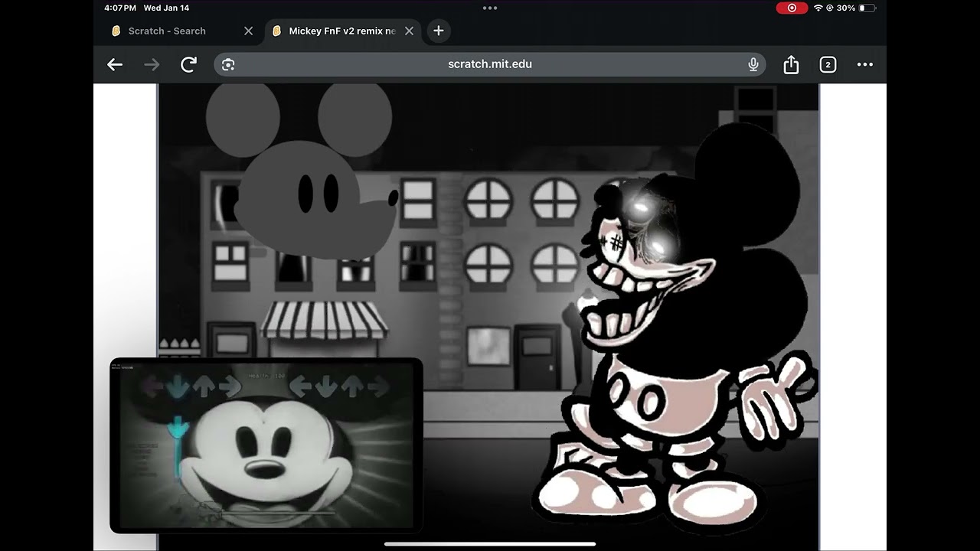Add a new browser tab
The width and height of the screenshot is (980, 551).
click(x=438, y=31)
